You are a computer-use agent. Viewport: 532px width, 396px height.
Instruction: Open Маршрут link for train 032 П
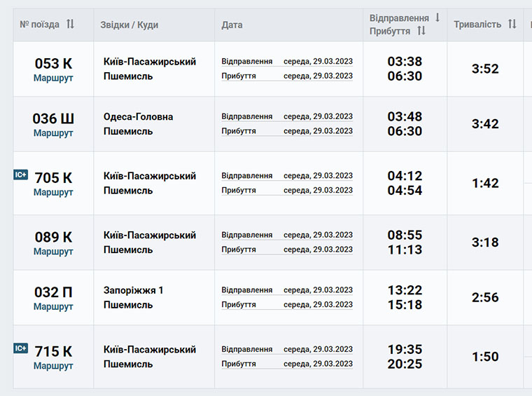pos(53,307)
